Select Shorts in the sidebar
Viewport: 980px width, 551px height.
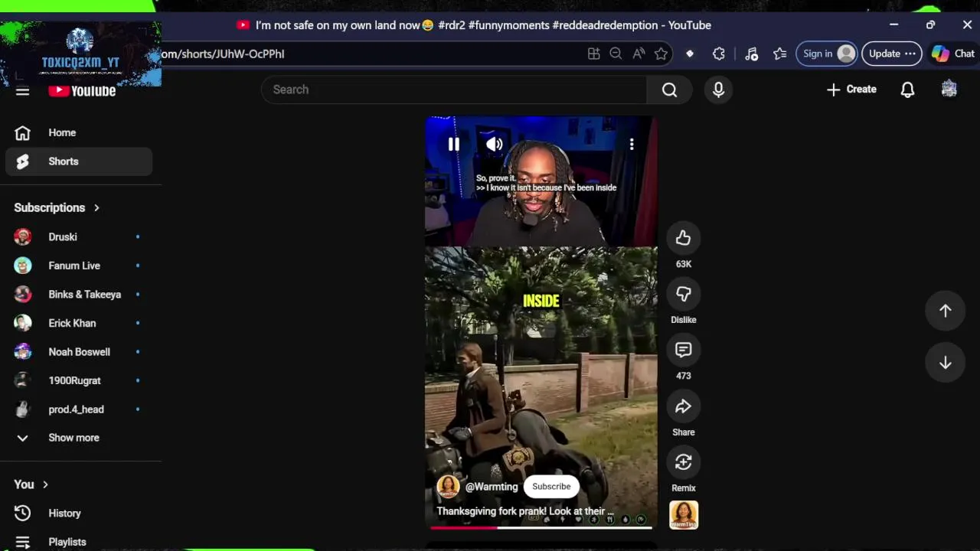pos(79,161)
